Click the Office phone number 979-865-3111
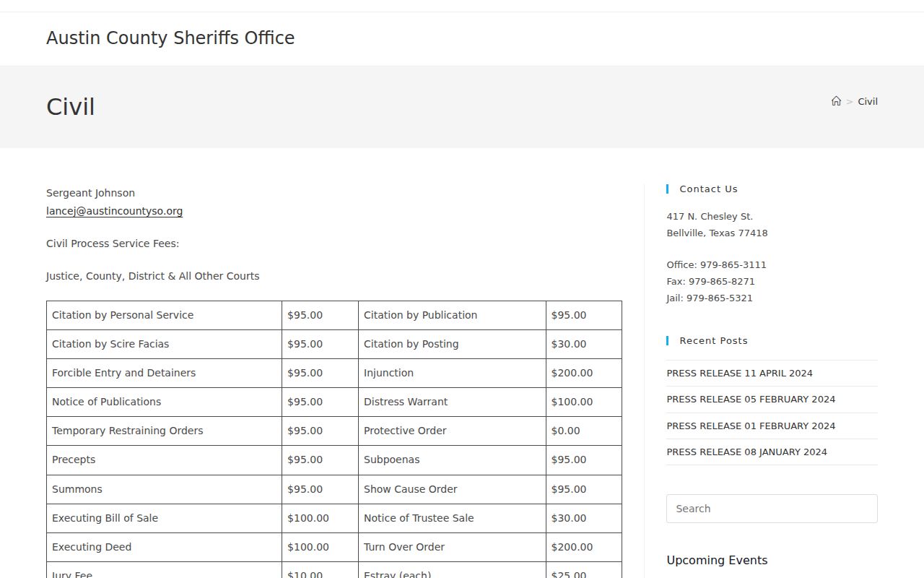The height and width of the screenshot is (578, 924). coord(733,264)
